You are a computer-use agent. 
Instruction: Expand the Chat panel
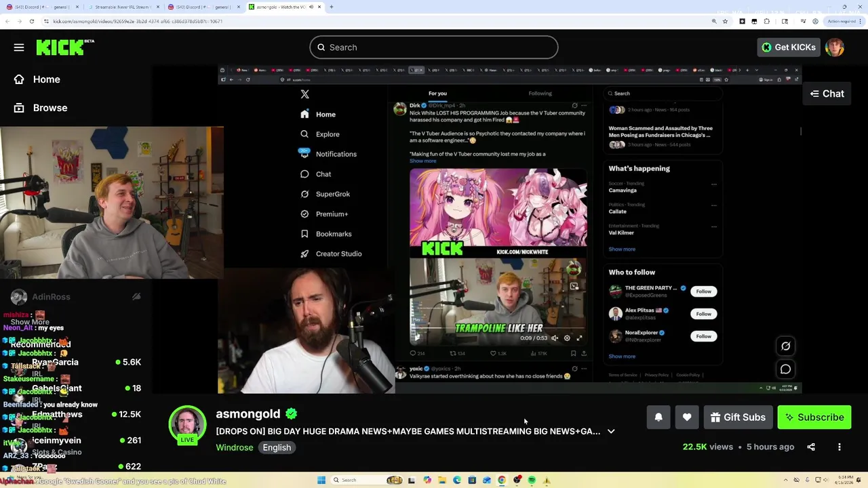827,94
